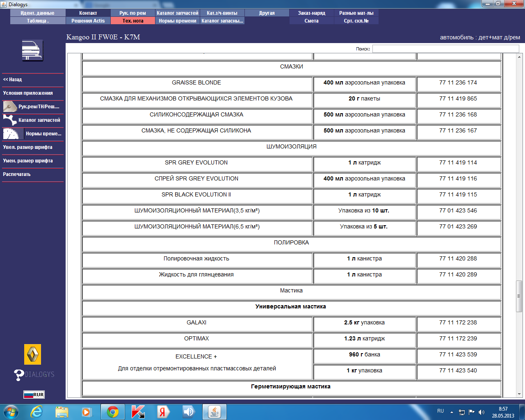Select part number 77 11 420 289
The image size is (525, 420).
(458, 275)
